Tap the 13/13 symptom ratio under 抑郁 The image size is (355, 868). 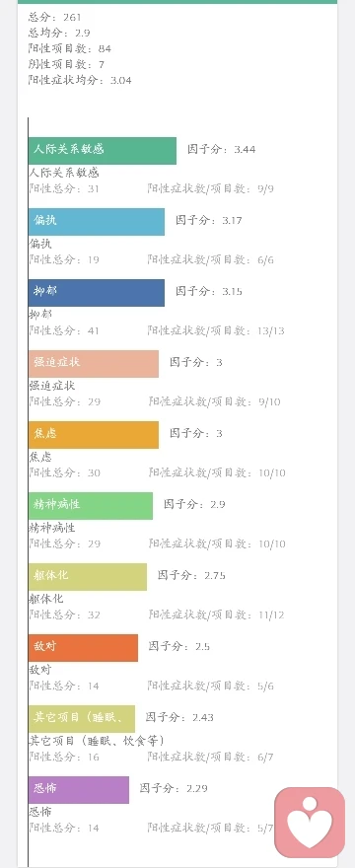[x=271, y=331]
